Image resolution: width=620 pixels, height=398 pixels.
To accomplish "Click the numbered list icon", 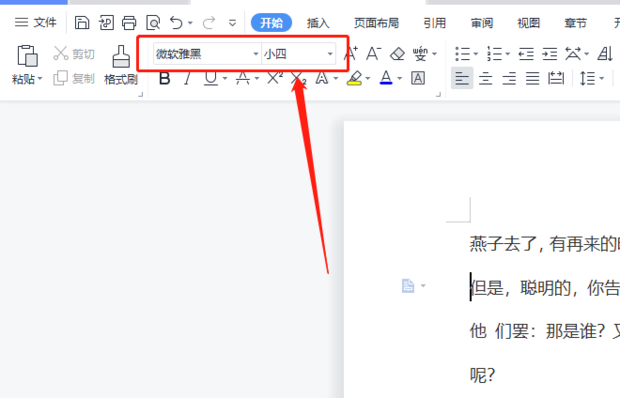I will 494,54.
